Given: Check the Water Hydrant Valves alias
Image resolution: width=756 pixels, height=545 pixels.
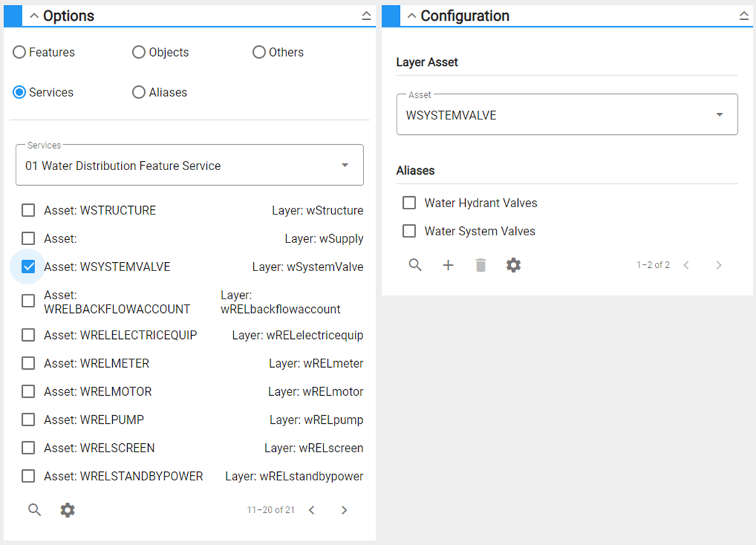Looking at the screenshot, I should pyautogui.click(x=409, y=203).
